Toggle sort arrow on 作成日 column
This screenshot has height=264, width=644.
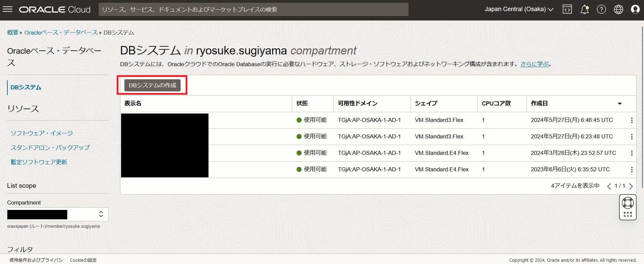(620, 104)
